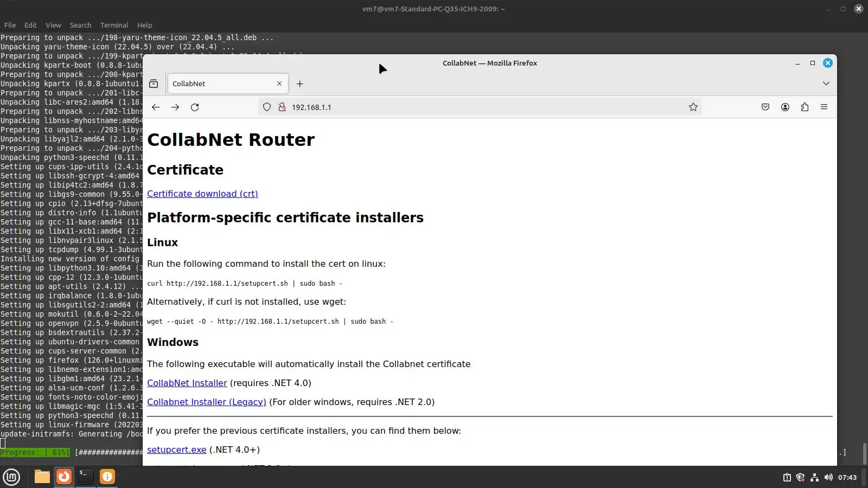This screenshot has height=488, width=868.
Task: Go forward in Firefox history
Action: point(175,107)
